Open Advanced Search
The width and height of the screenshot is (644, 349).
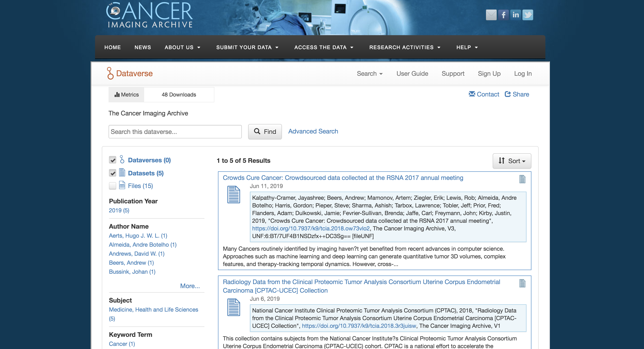[x=313, y=131]
